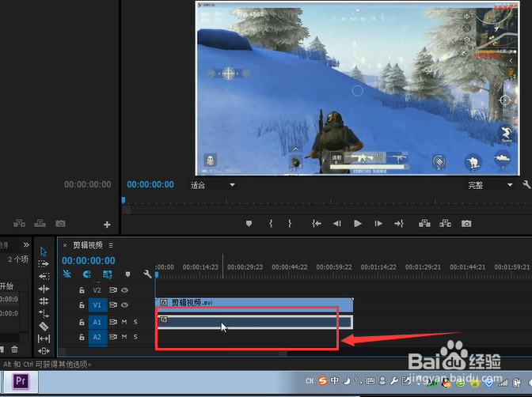Toggle lock on track V2
This screenshot has width=532, height=397.
82,290
